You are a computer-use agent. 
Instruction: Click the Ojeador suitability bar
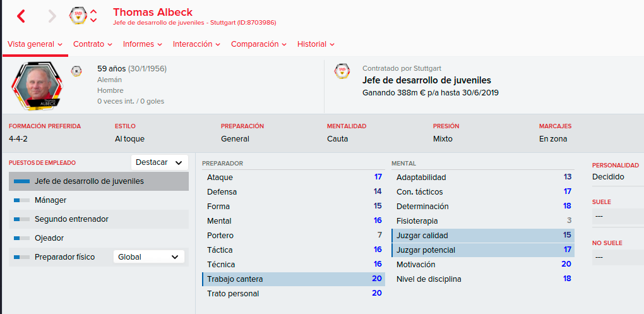[21, 238]
